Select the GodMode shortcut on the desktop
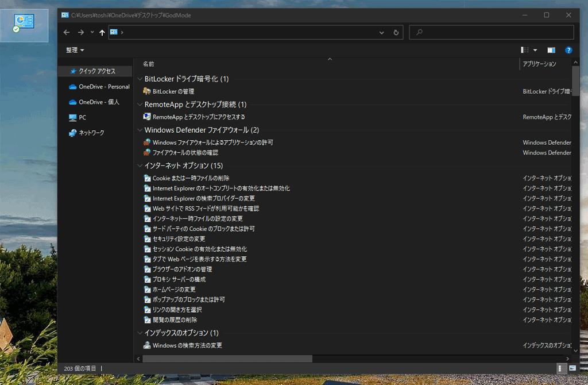This screenshot has height=385, width=588. pos(24,25)
